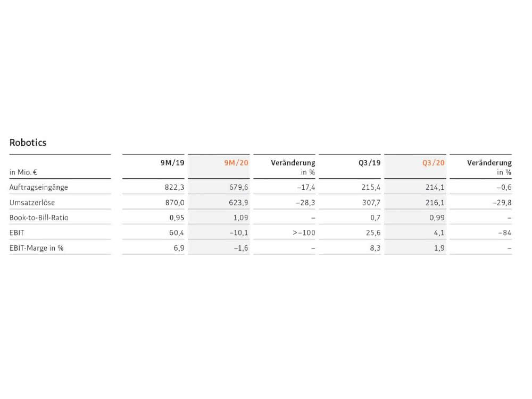Click the in Mio. € unit label
The height and width of the screenshot is (399, 532).
tap(23, 172)
